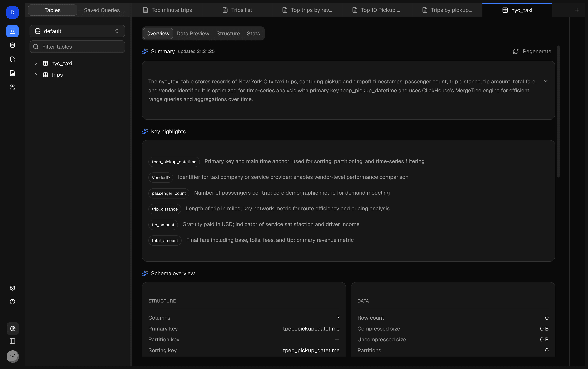This screenshot has height=369, width=588.
Task: Click the Regenerate summary button
Action: [532, 51]
